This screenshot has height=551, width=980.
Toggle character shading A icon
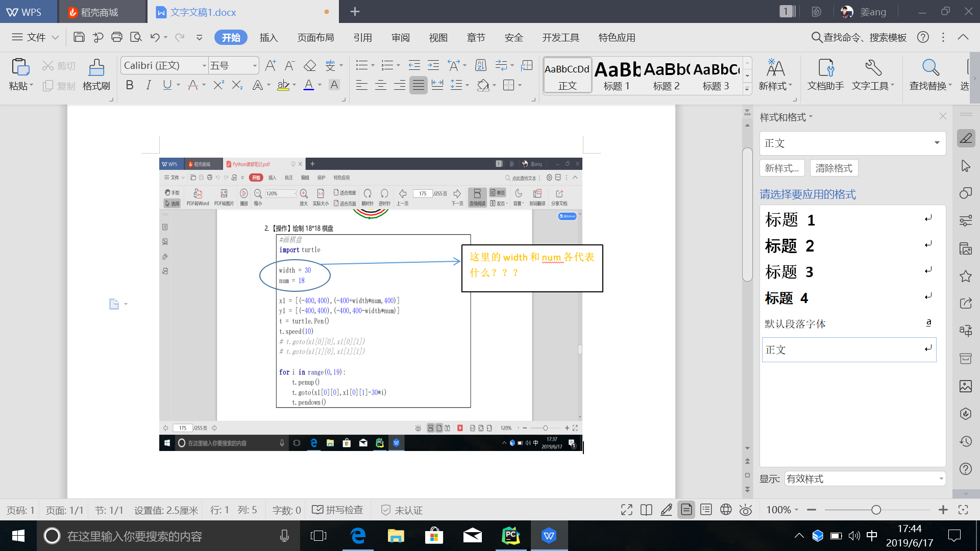(x=334, y=85)
